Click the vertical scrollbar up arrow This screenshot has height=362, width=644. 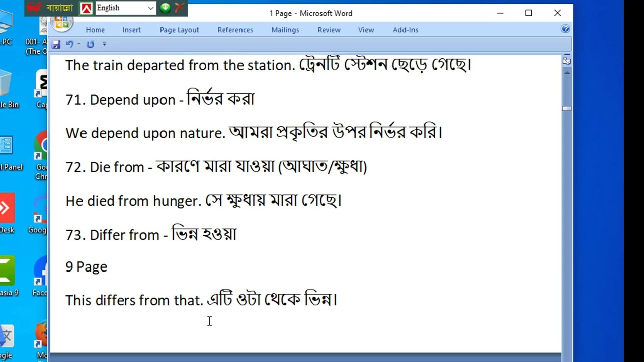point(567,72)
